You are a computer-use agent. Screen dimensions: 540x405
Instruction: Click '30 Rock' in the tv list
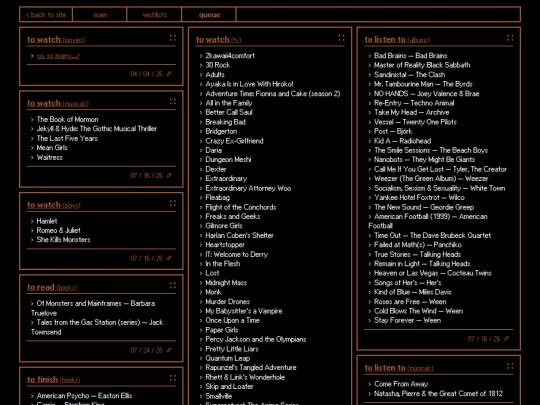(x=218, y=65)
